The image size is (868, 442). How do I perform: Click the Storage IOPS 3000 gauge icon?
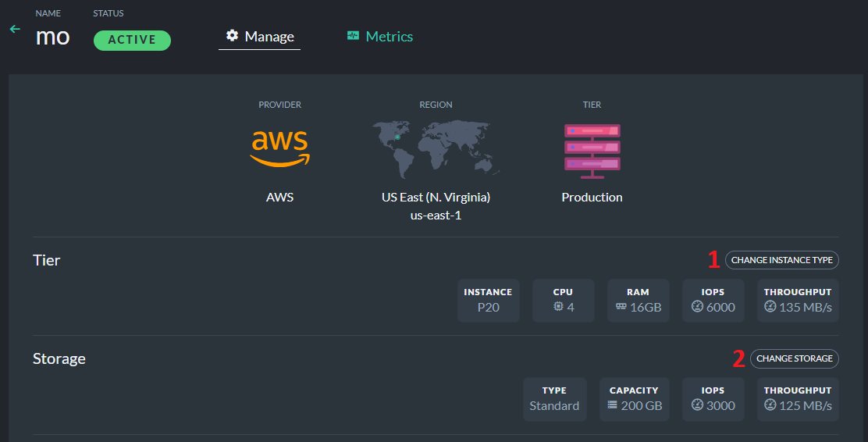coord(697,405)
